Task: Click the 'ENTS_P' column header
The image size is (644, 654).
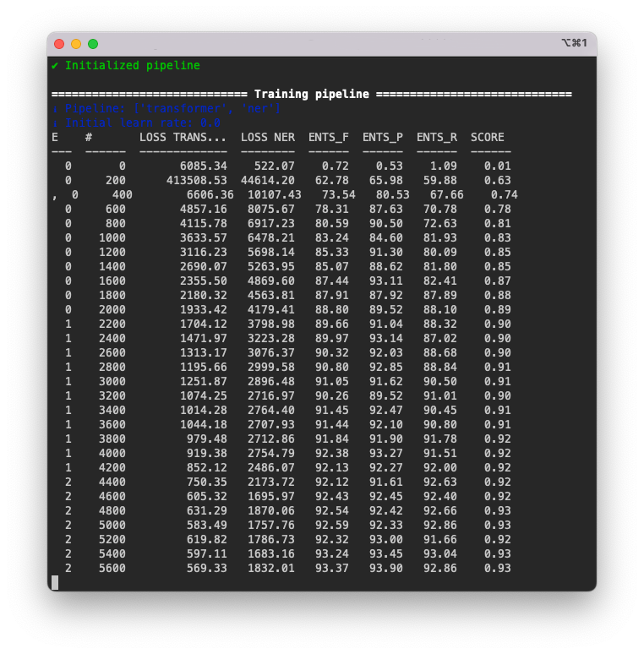Action: pyautogui.click(x=382, y=137)
